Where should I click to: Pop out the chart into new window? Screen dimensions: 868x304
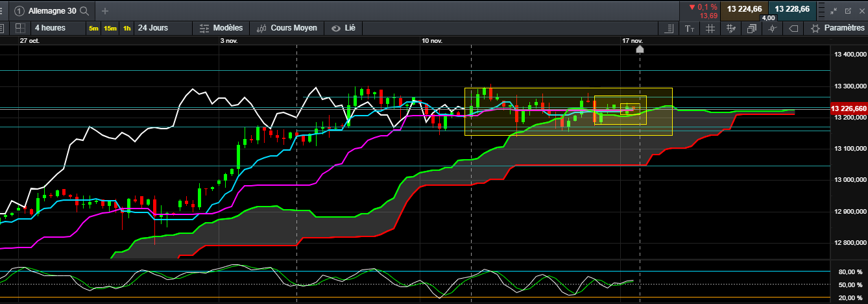pyautogui.click(x=847, y=10)
